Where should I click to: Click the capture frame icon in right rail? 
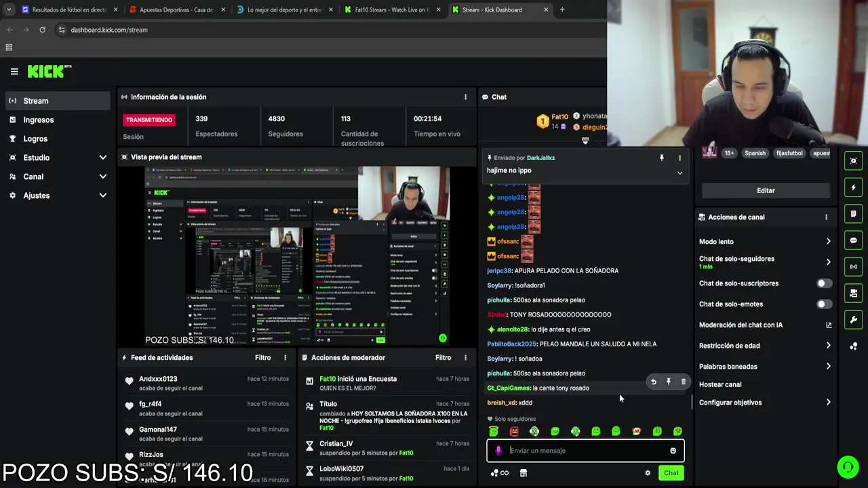click(853, 161)
